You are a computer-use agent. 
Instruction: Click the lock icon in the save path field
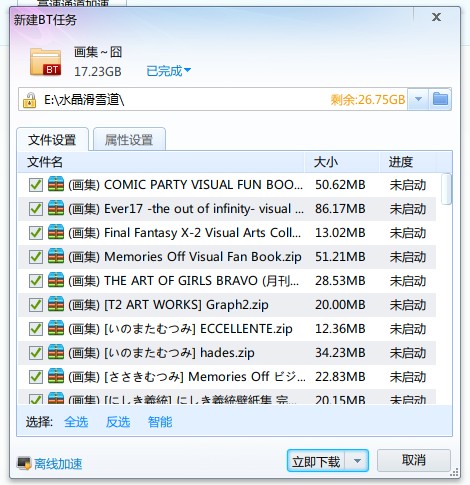[x=29, y=100]
